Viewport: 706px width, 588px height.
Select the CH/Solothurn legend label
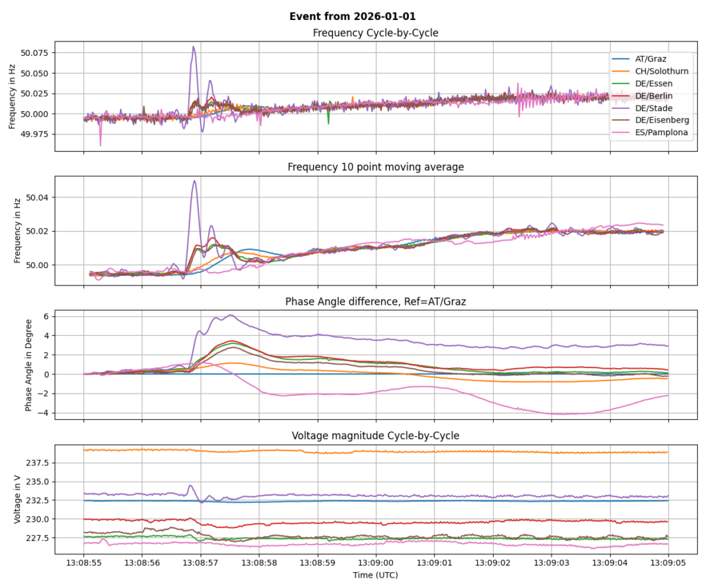[661, 72]
